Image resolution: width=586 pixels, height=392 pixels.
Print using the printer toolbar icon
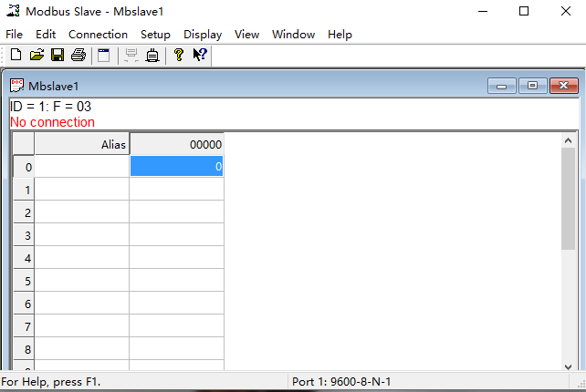click(78, 55)
